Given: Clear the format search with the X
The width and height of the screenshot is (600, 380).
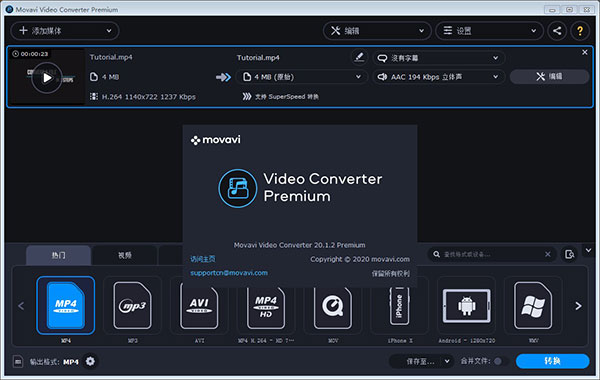Looking at the screenshot, I should 548,254.
